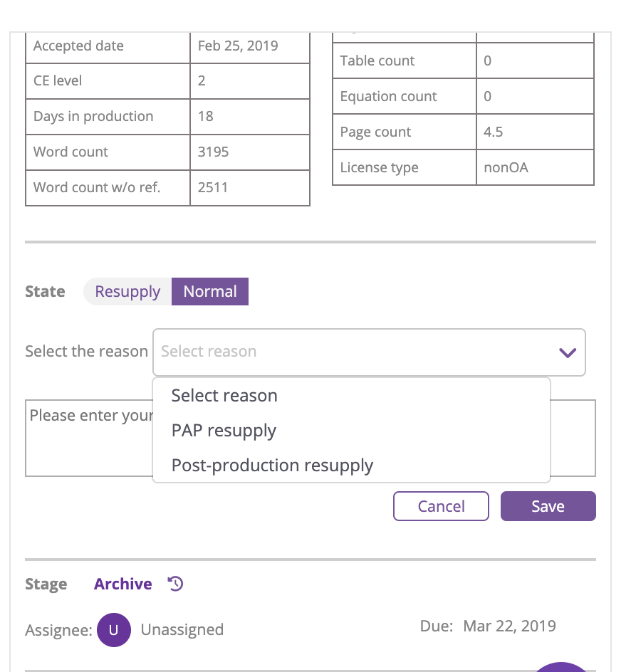Image resolution: width=631 pixels, height=672 pixels.
Task: Choose Post-production resupply option
Action: pyautogui.click(x=272, y=466)
